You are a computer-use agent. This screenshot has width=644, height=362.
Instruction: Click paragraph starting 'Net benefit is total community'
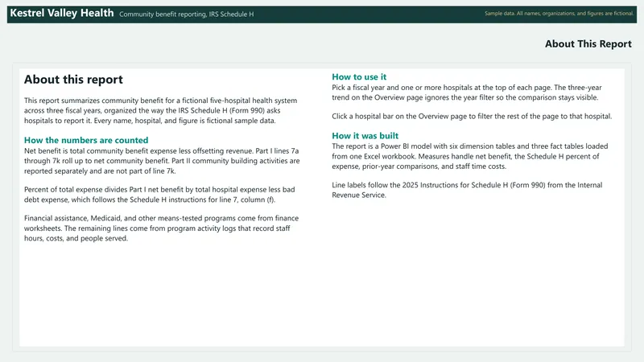point(162,161)
